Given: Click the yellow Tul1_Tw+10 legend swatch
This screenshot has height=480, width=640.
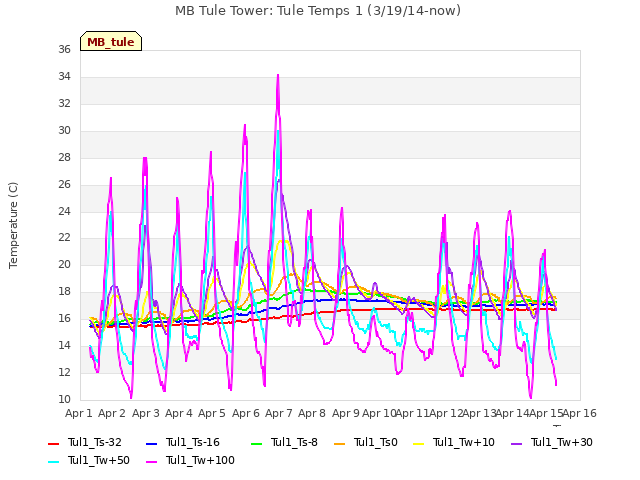Looking at the screenshot, I should pos(419,443).
